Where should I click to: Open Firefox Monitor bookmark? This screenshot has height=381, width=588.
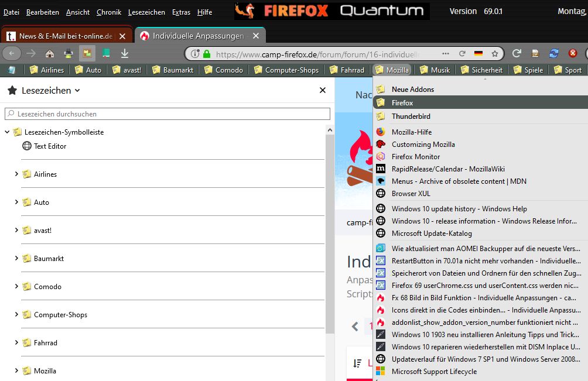coord(481,157)
